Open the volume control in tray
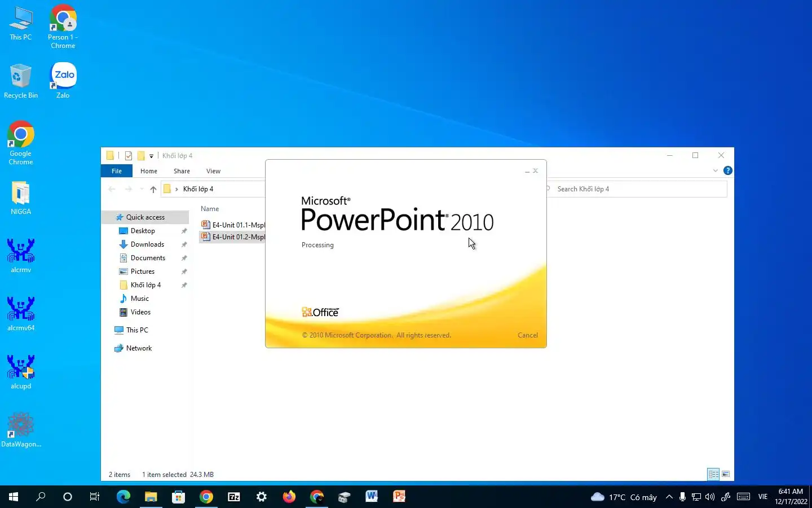The width and height of the screenshot is (812, 508). point(710,497)
